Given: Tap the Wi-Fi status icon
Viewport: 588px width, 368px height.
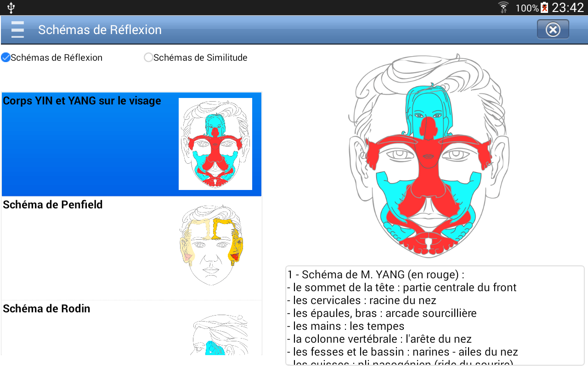Looking at the screenshot, I should 504,7.
